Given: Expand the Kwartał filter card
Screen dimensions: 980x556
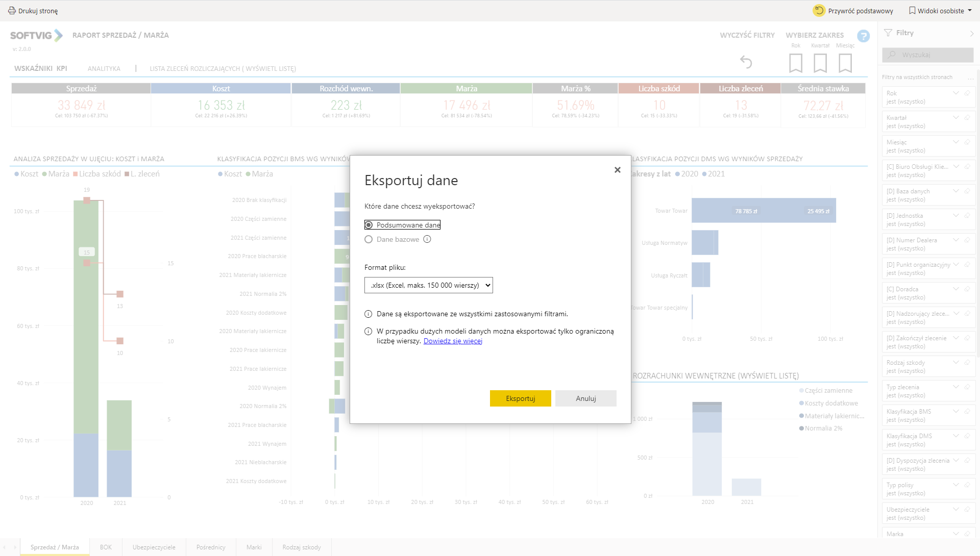Looking at the screenshot, I should (955, 117).
